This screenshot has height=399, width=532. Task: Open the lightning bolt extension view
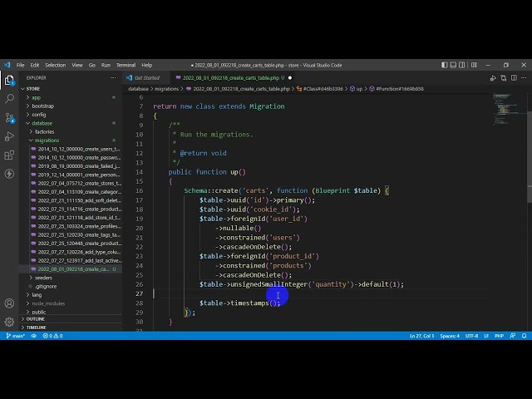tap(9, 174)
